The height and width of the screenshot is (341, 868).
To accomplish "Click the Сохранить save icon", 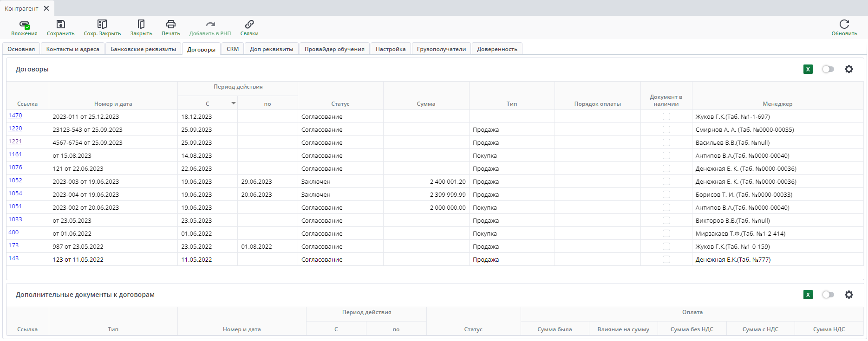I will [x=60, y=25].
